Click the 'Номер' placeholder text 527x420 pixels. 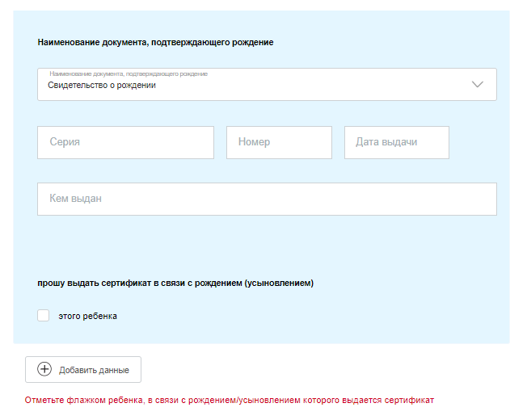click(254, 142)
